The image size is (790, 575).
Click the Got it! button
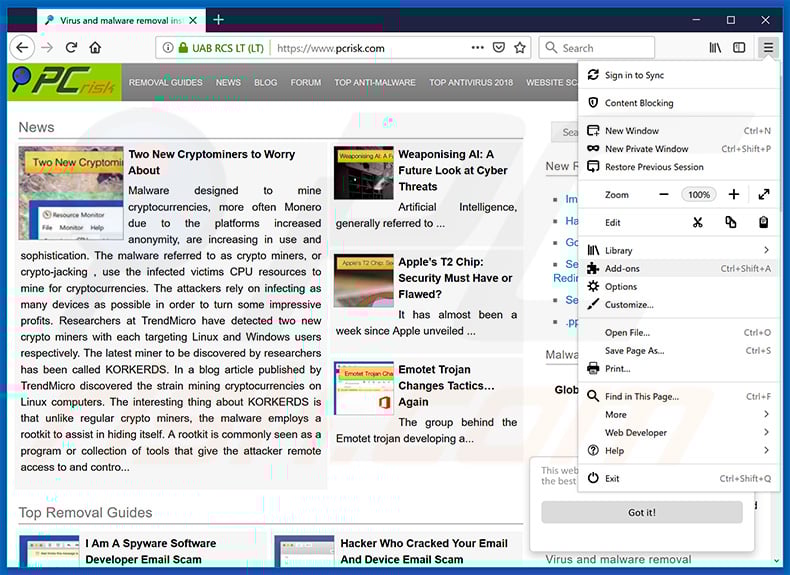coord(642,513)
